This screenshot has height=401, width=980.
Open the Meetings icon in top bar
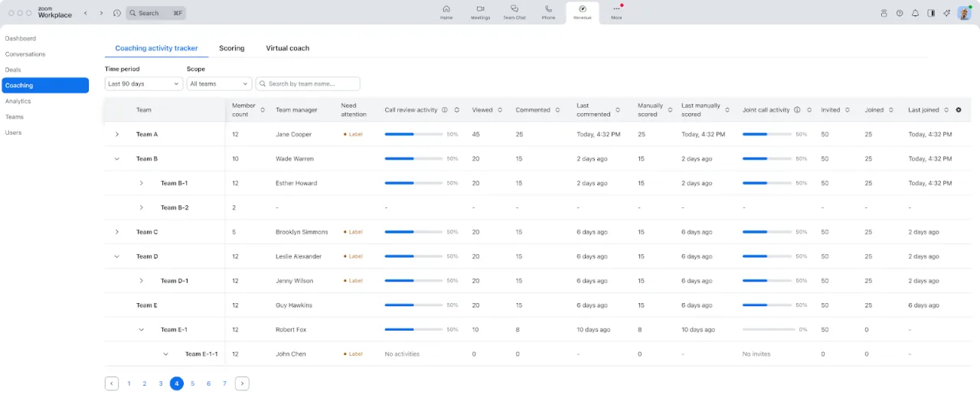point(480,11)
